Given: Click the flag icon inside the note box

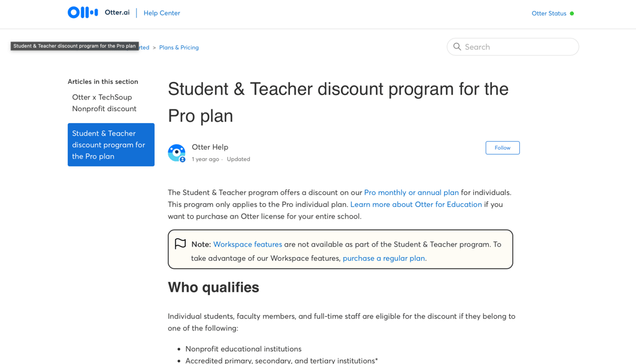Looking at the screenshot, I should point(181,244).
